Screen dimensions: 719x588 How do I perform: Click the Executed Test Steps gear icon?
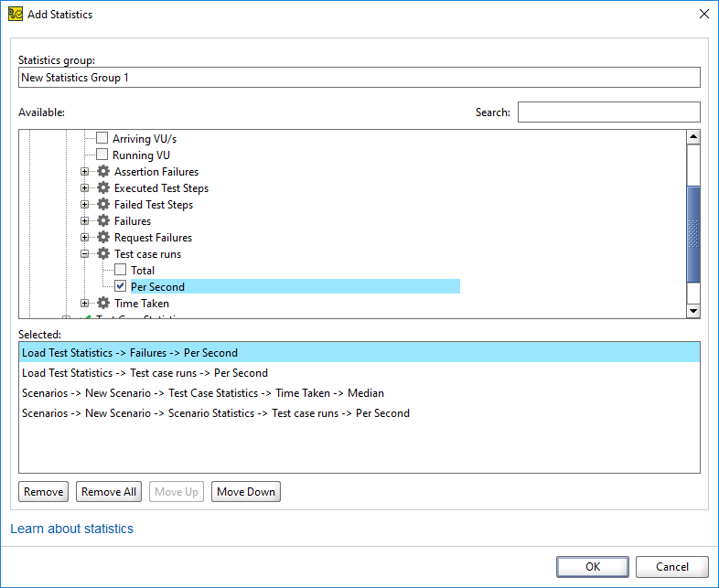pyautogui.click(x=103, y=187)
